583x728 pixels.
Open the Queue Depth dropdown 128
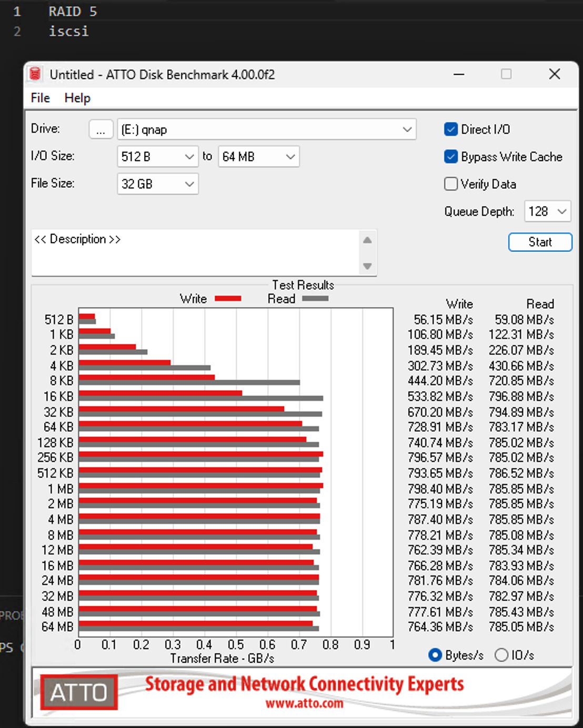coord(548,211)
